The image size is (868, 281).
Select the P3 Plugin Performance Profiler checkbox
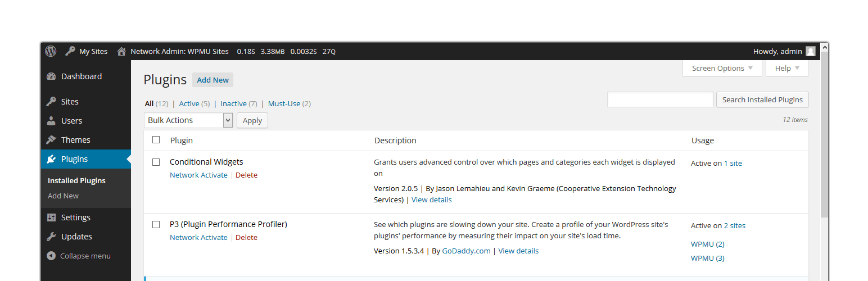click(x=156, y=224)
